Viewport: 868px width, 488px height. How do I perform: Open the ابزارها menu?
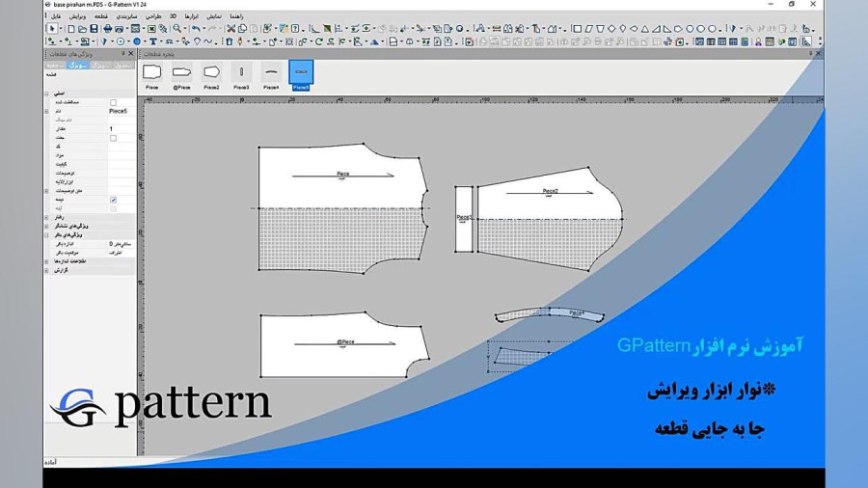(x=191, y=16)
